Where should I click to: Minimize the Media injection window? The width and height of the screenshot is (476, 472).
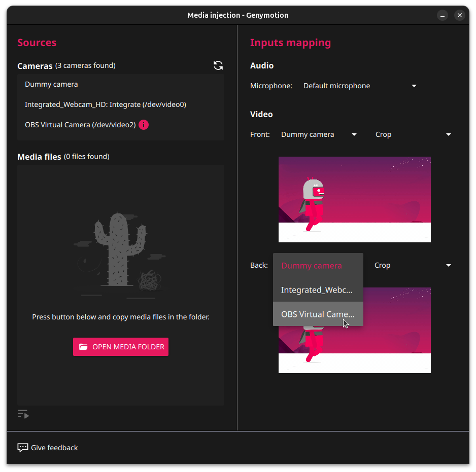[x=443, y=15]
